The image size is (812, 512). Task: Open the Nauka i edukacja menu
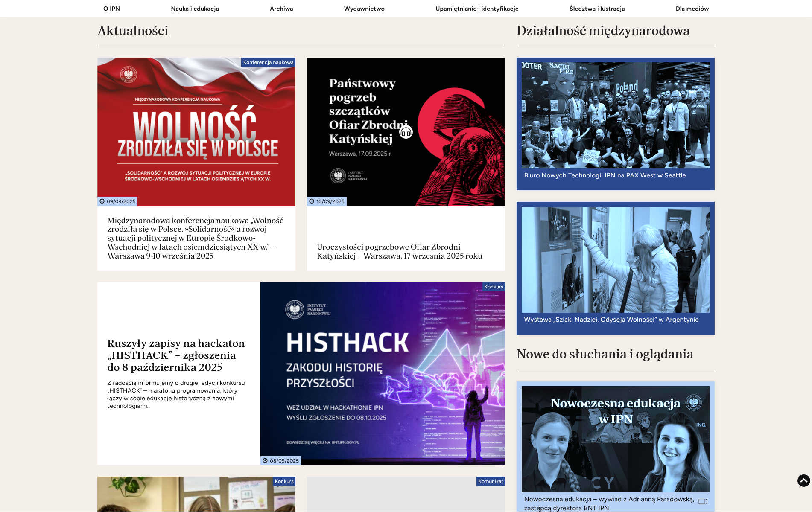click(195, 9)
